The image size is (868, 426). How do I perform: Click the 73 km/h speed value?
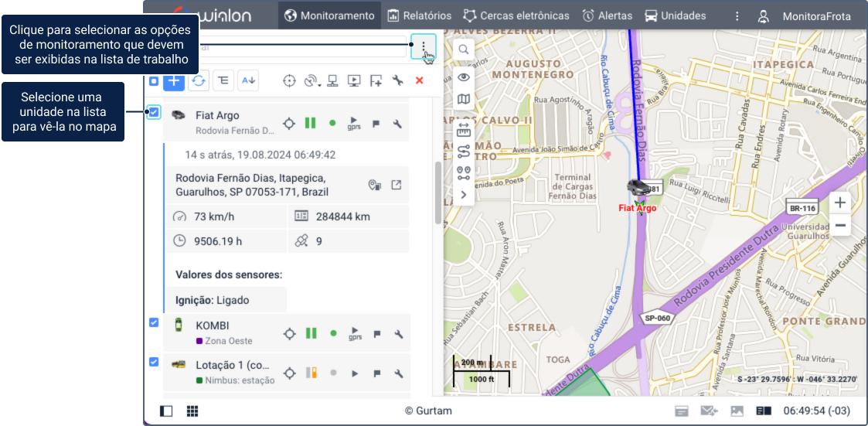click(214, 216)
